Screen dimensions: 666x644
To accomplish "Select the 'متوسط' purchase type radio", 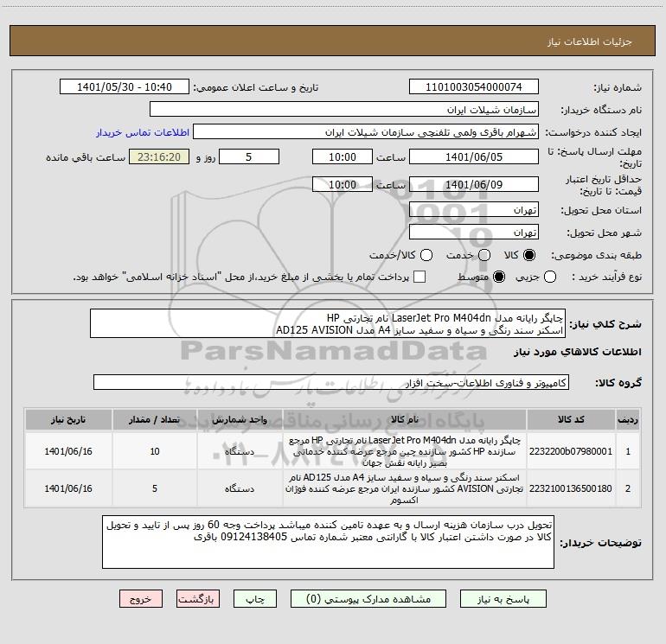I will click(x=499, y=277).
